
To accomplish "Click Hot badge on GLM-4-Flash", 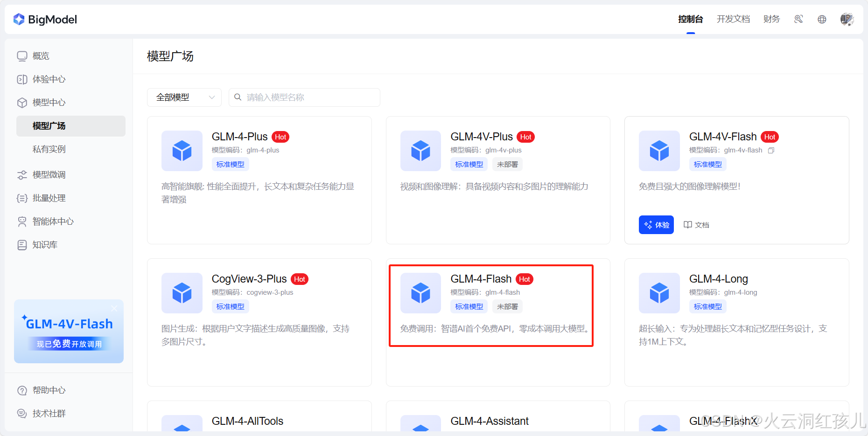I will (525, 279).
